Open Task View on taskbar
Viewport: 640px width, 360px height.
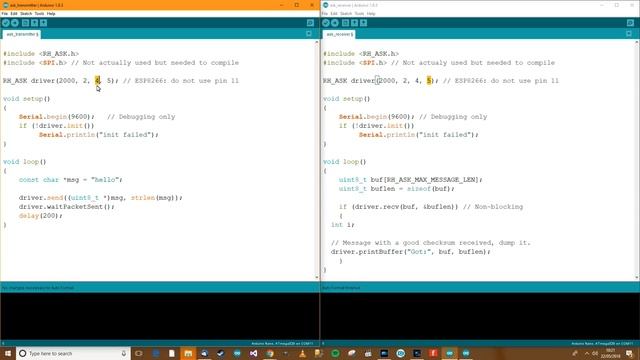[x=139, y=353]
